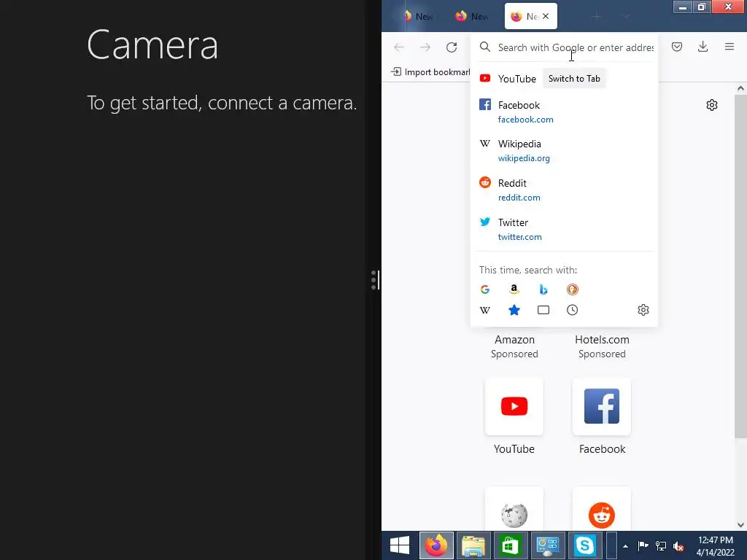The width and height of the screenshot is (747, 560).
Task: Select the Reddit suggestion reddit.com
Action: point(564,190)
